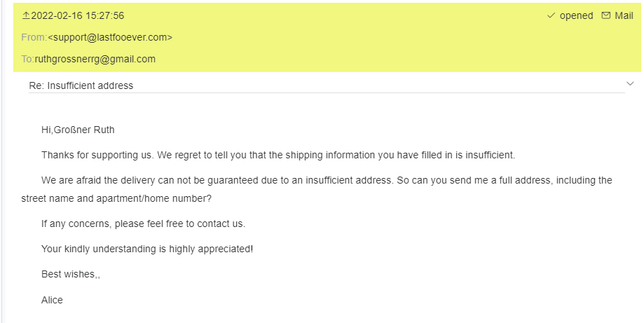Click the 'opened' status label
Viewport: 644px width, 323px height.
576,15
